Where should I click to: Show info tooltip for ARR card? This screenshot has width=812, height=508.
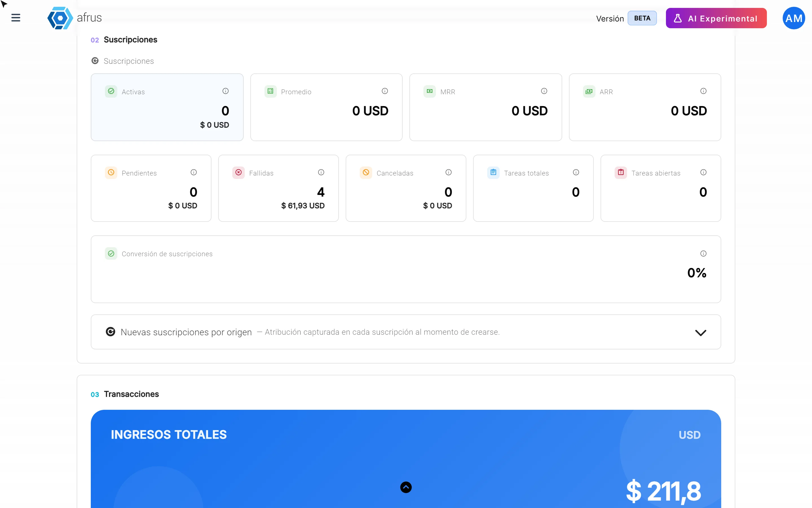(x=703, y=91)
